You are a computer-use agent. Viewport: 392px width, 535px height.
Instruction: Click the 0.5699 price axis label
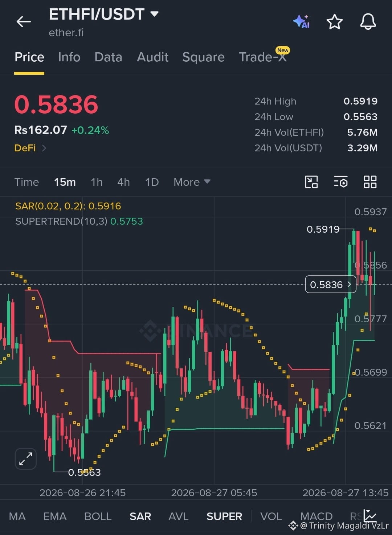click(371, 372)
